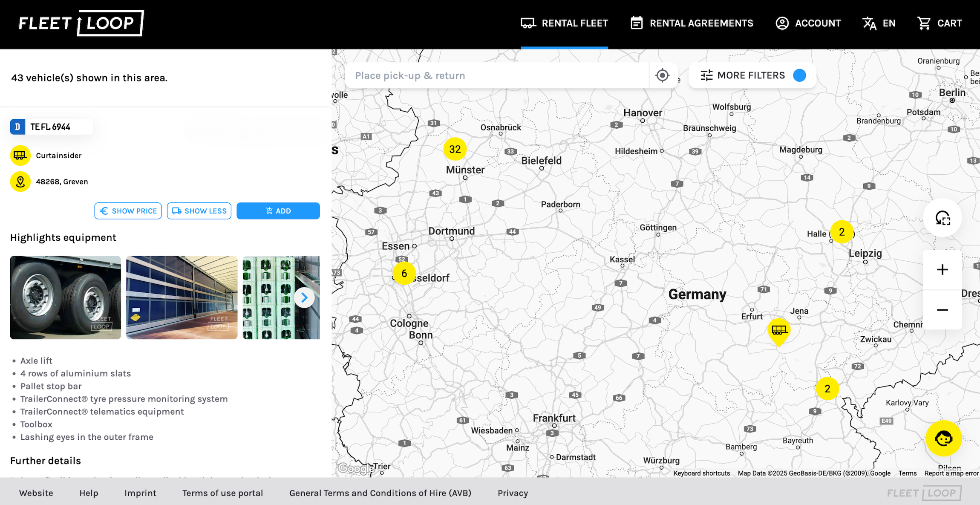Toggle the MORE FILTERS panel open
Viewport: 980px width, 505px height.
[x=752, y=76]
